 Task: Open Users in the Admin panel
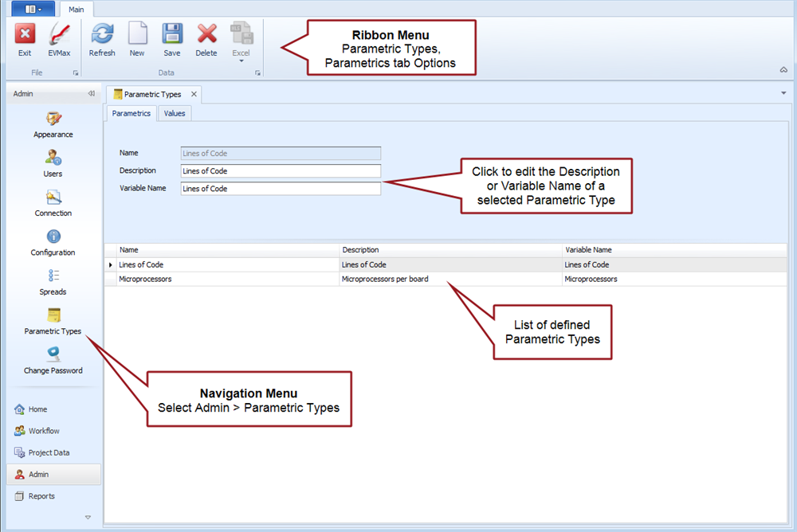point(53,158)
